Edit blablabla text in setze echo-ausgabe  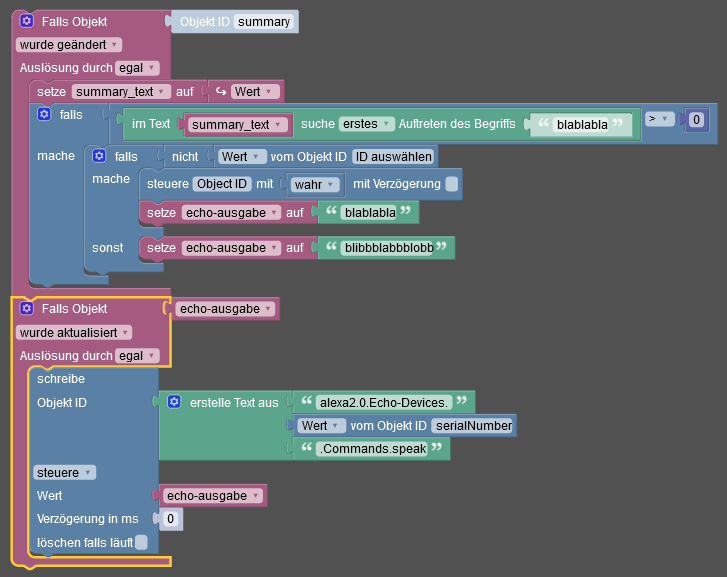tap(370, 212)
